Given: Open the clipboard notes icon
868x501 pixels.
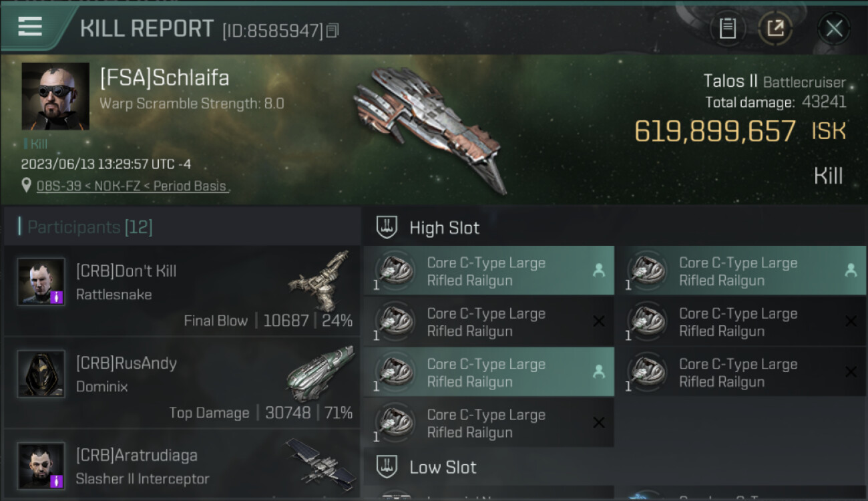Looking at the screenshot, I should click(727, 28).
